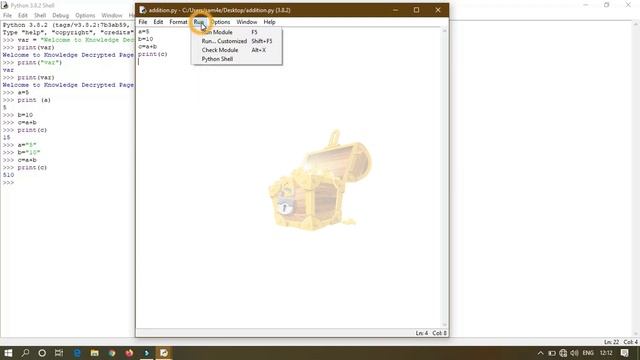The height and width of the screenshot is (360, 640).
Task: Open the Run menu in addition.py editor
Action: click(x=199, y=22)
